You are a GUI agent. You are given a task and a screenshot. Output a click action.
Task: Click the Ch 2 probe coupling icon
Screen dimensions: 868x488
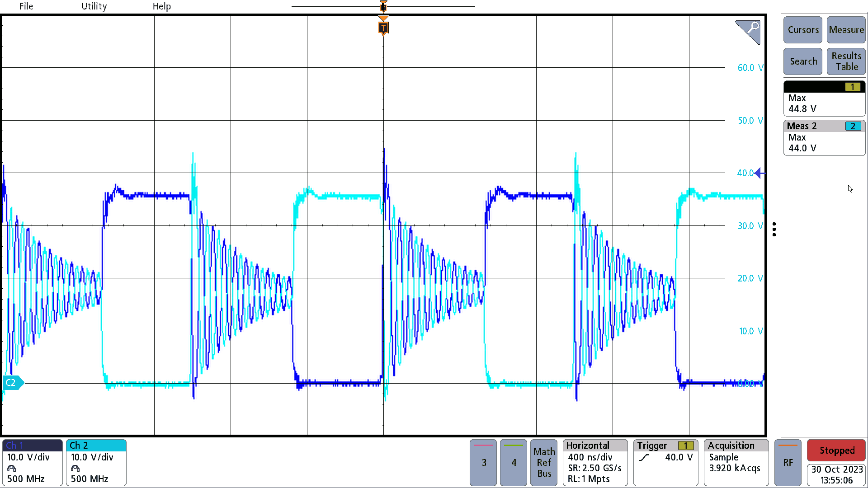coord(75,469)
